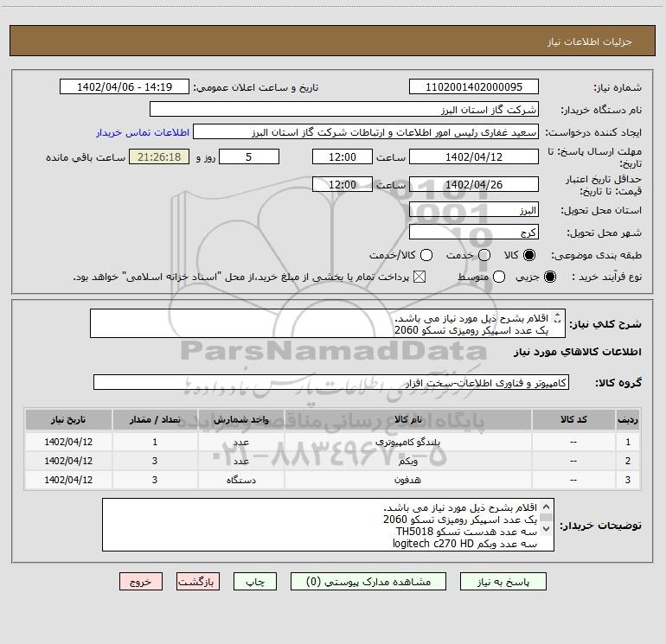Click buyer organization field شرکت گاز استان البرز
This screenshot has height=644, width=666.
[344, 109]
